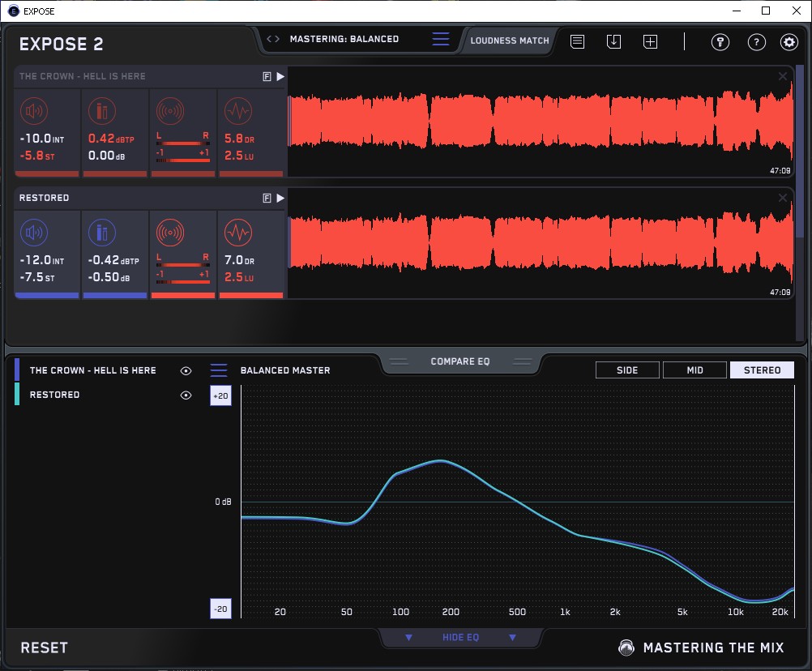Click 7.0 DR dynamic range value
Image resolution: width=812 pixels, height=671 pixels.
pyautogui.click(x=239, y=260)
